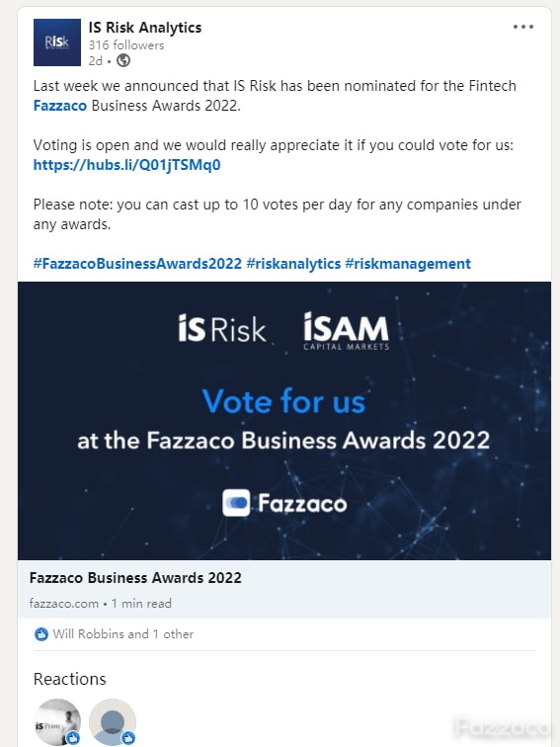The height and width of the screenshot is (747, 560).
Task: Follow the Fazzaco mention link
Action: point(60,106)
